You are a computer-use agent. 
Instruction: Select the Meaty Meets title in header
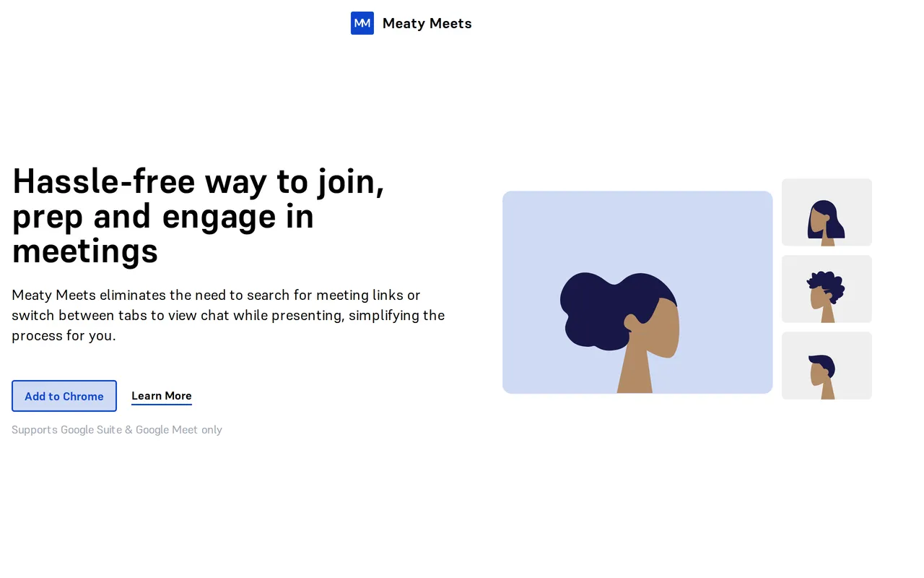tap(427, 23)
